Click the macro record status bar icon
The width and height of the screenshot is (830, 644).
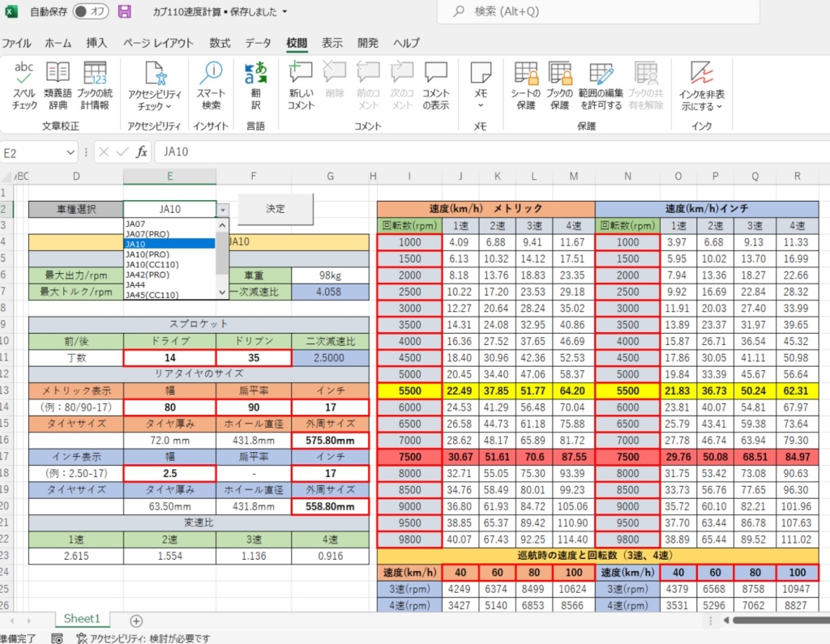pyautogui.click(x=58, y=638)
